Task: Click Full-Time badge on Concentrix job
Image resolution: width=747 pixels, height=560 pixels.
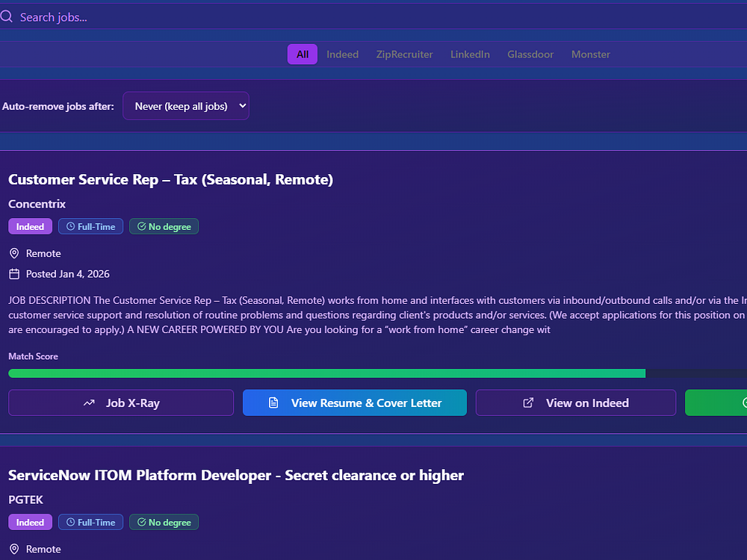Action: click(x=90, y=227)
